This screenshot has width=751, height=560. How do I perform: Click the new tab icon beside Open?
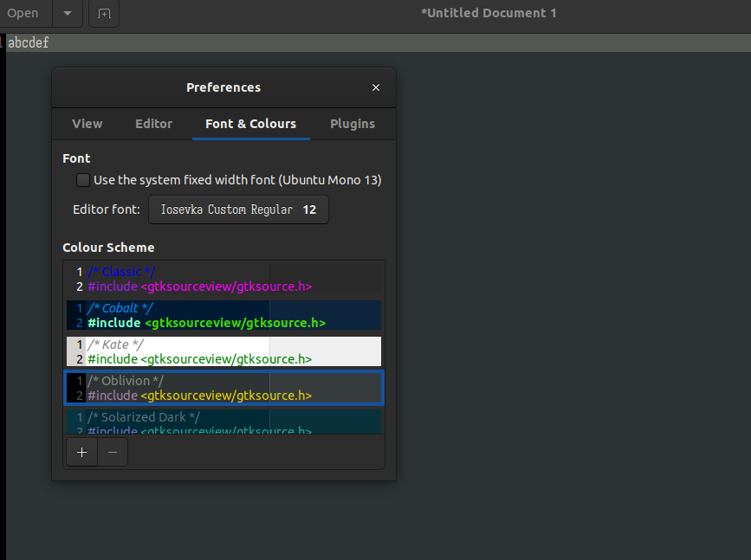coord(104,13)
